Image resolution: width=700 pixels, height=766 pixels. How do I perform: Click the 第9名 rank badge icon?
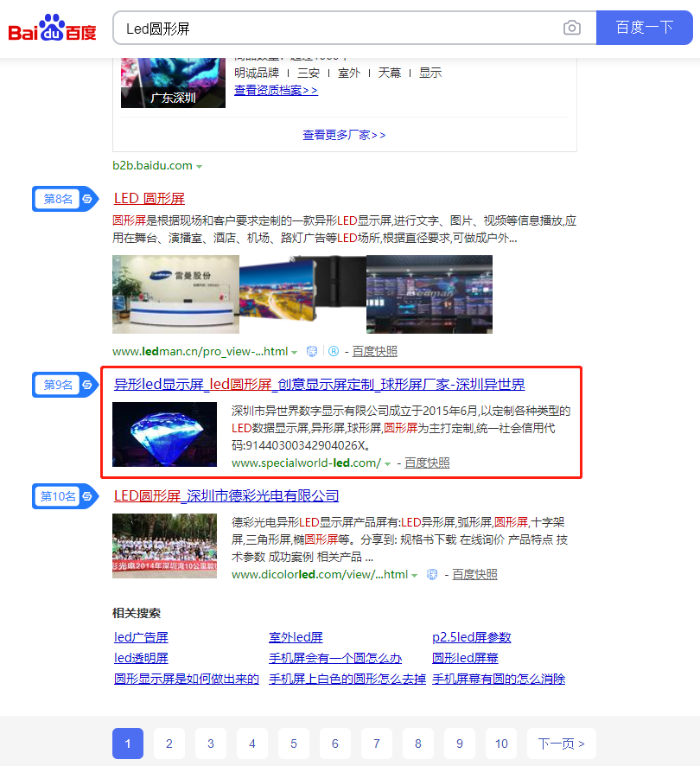coord(65,385)
